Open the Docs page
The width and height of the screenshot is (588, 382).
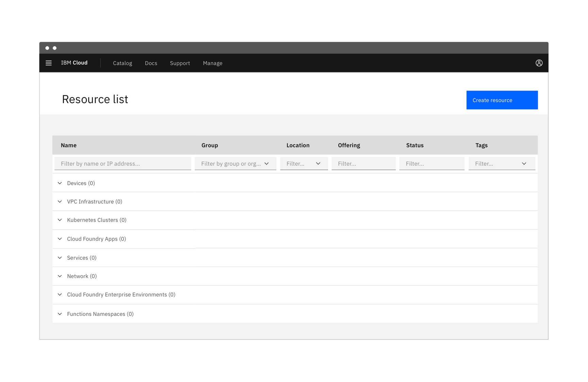(x=151, y=63)
